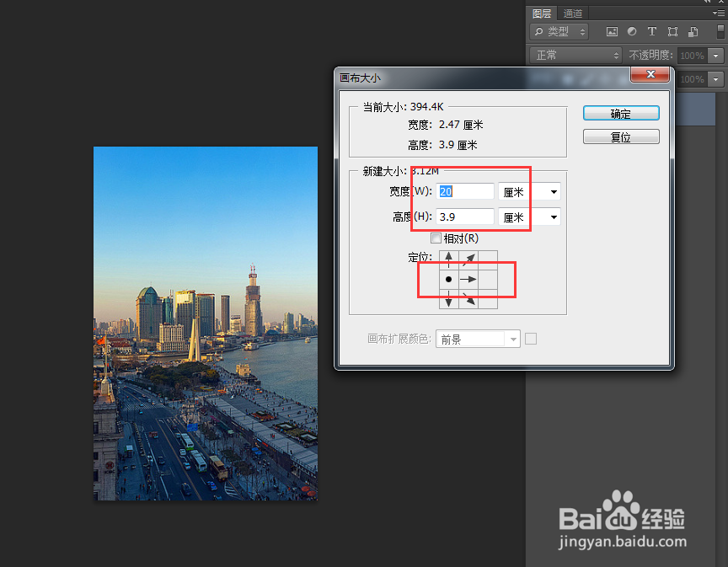
Task: Click the upward anchor arrow in 定位 grid
Action: 448,256
